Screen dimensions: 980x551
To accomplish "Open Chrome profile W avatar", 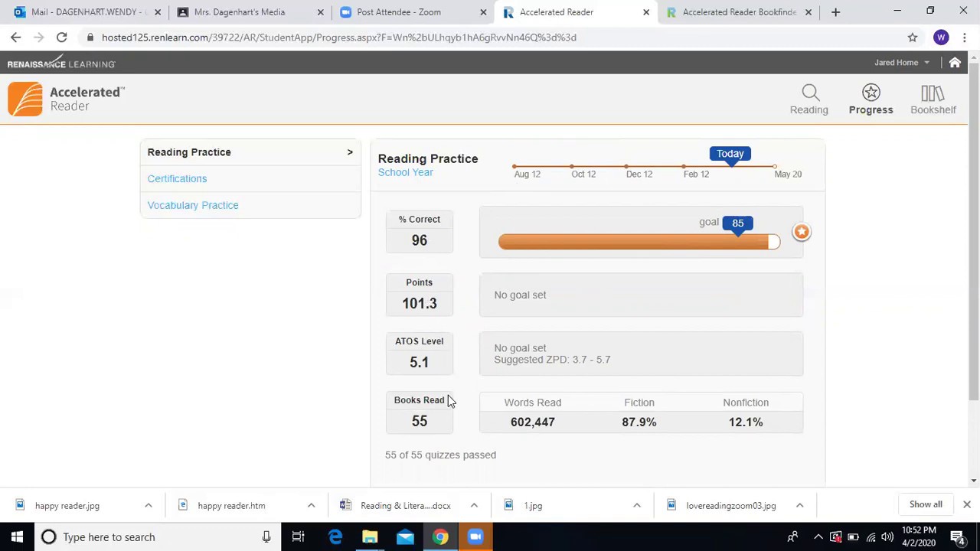I will coord(941,37).
